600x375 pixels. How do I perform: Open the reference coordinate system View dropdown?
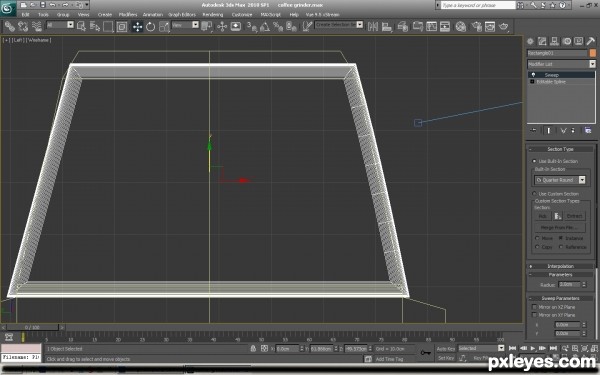(x=196, y=25)
